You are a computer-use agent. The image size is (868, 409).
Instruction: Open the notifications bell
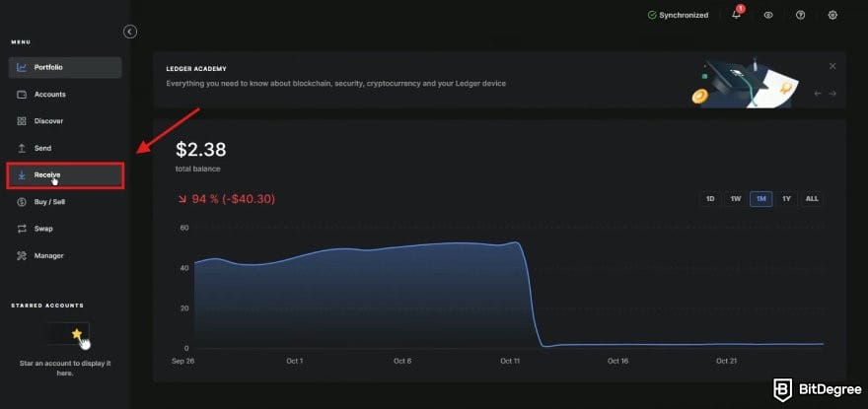click(x=736, y=15)
